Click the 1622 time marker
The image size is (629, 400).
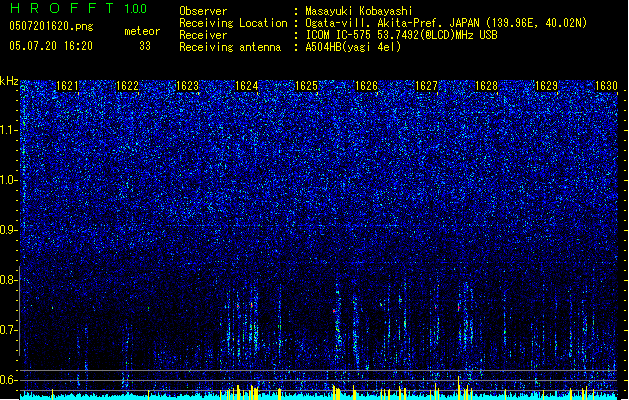(x=127, y=86)
